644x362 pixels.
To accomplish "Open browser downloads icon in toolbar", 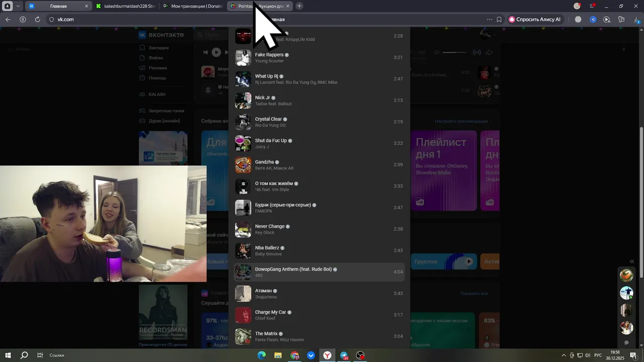I will [x=636, y=20].
